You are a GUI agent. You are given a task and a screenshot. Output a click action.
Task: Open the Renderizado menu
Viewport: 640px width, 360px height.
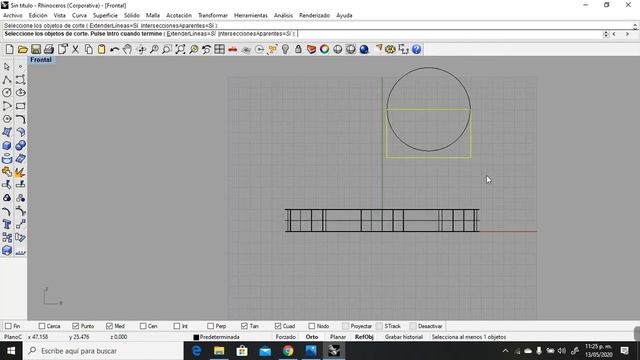point(314,16)
